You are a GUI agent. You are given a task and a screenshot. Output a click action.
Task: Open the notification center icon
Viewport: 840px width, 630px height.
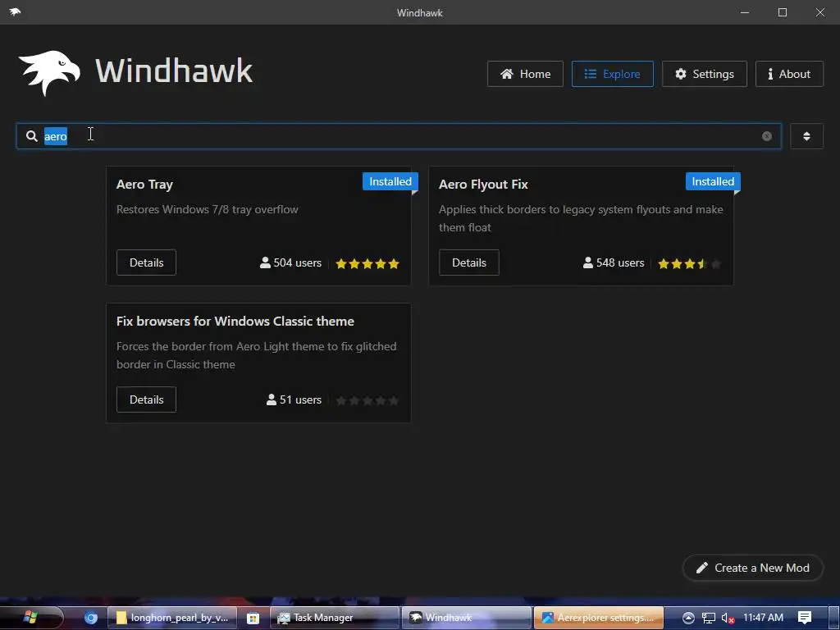point(805,618)
